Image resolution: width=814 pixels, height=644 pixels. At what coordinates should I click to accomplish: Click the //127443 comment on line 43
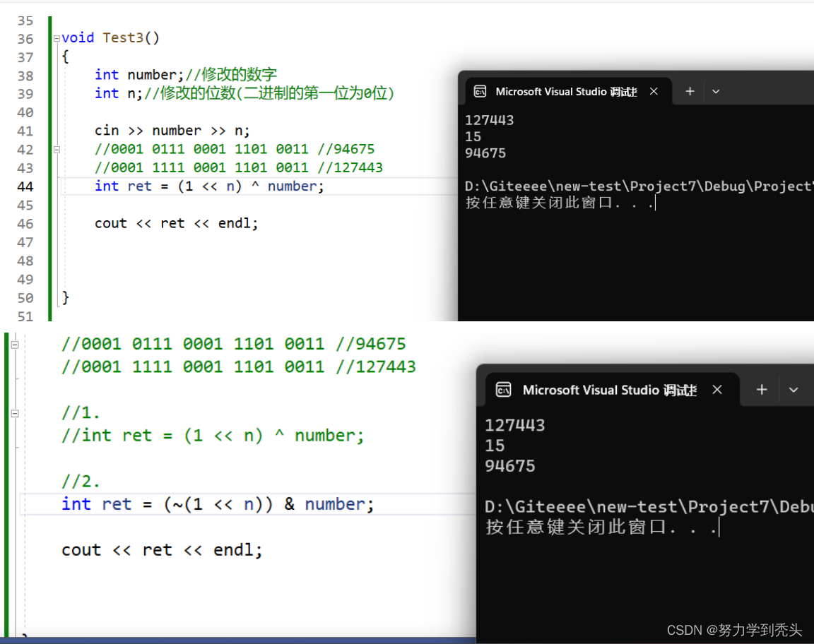[x=350, y=167]
